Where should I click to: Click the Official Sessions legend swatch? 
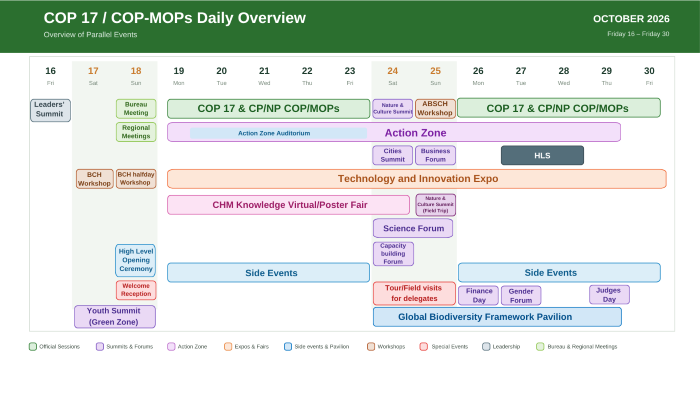click(33, 347)
